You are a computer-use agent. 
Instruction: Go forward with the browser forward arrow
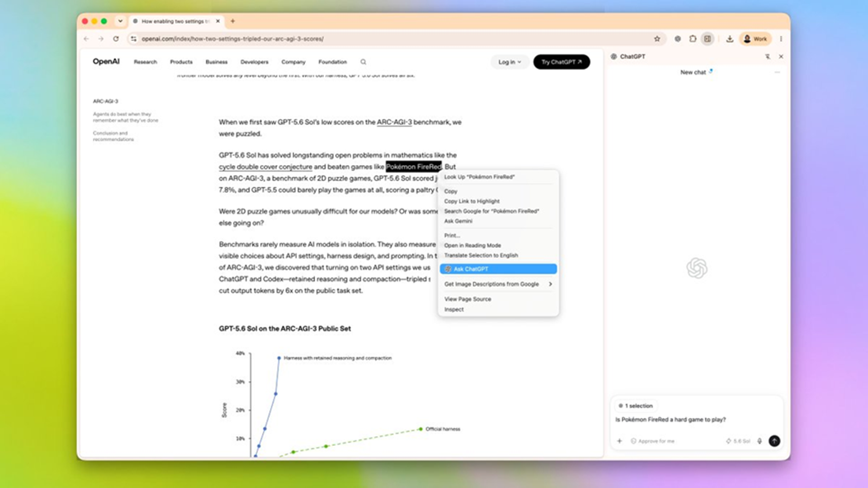(101, 39)
